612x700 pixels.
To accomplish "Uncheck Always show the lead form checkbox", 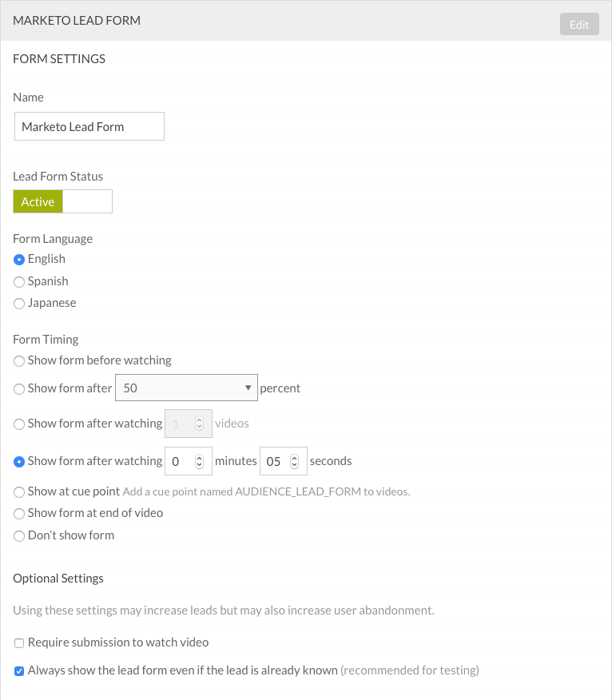I will [x=19, y=671].
